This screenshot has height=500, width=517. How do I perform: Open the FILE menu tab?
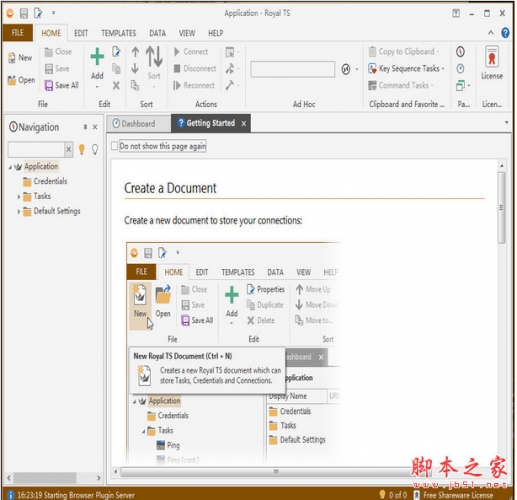(18, 33)
